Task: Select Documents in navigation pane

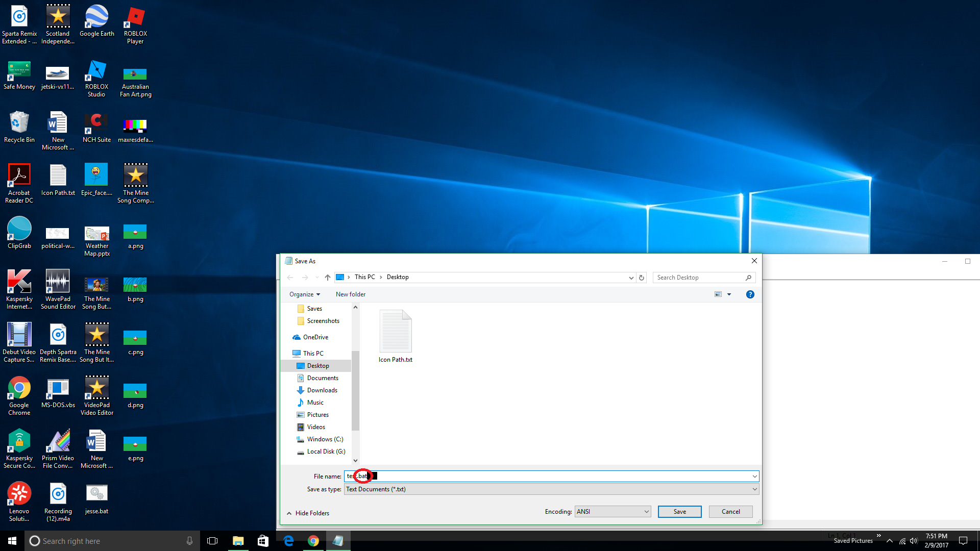Action: tap(323, 378)
